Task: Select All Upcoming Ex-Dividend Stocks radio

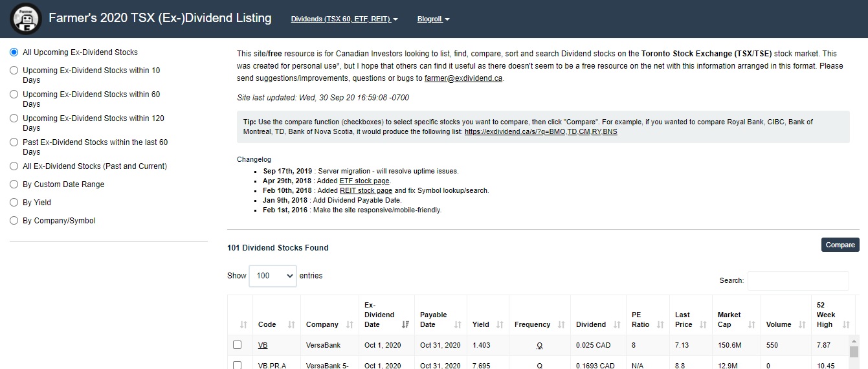Action: pos(14,52)
